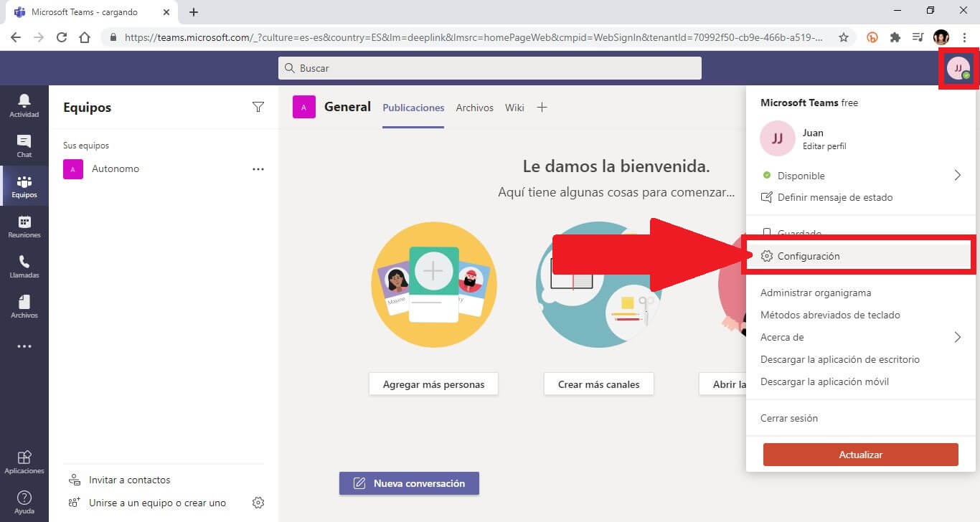The height and width of the screenshot is (522, 980).
Task: Click browser back arrow
Action: [16, 37]
